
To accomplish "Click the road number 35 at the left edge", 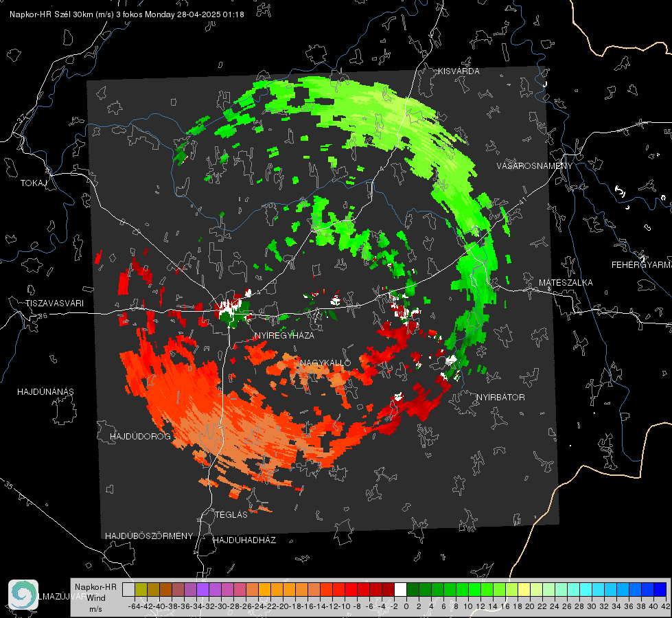I will pos(8,485).
